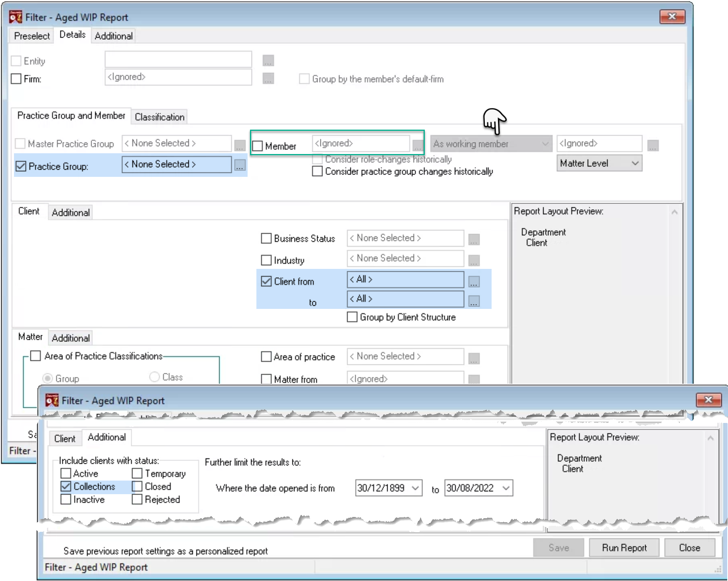Click the Client 'to' browse button
Viewport: 728px width, 581px height.
point(474,301)
